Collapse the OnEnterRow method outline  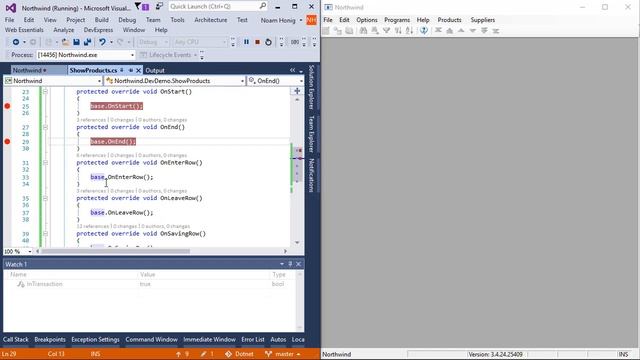[45, 163]
